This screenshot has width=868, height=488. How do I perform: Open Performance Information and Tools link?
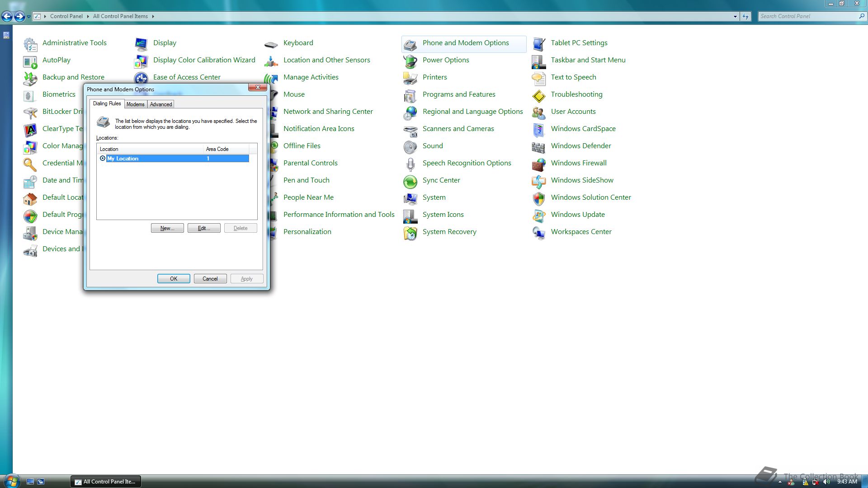(339, 214)
